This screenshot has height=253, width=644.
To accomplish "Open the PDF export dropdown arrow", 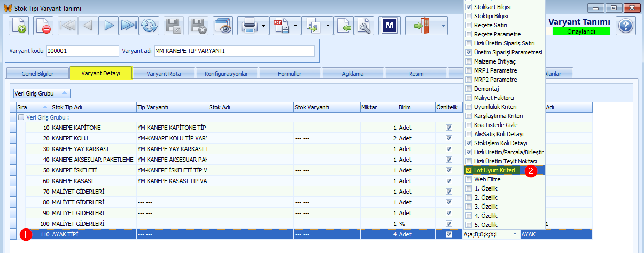I will tap(296, 25).
